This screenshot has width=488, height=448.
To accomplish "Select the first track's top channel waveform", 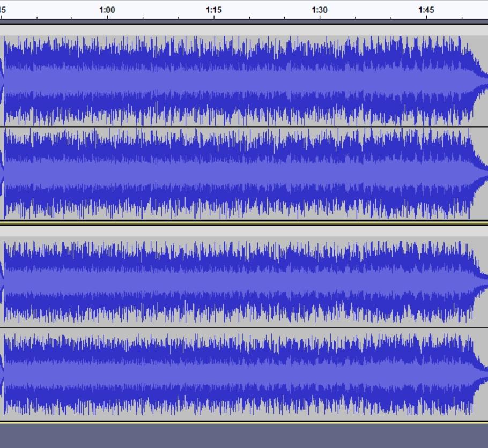I will [x=244, y=81].
